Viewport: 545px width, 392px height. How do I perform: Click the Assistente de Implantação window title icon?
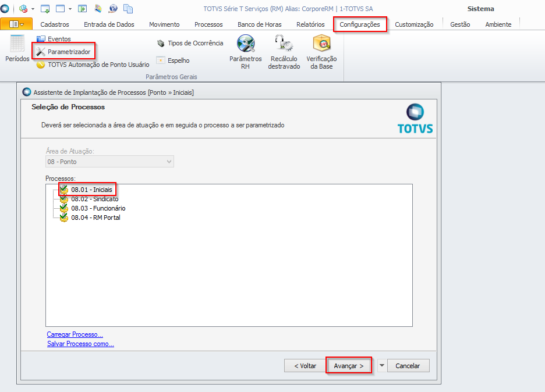[x=26, y=92]
